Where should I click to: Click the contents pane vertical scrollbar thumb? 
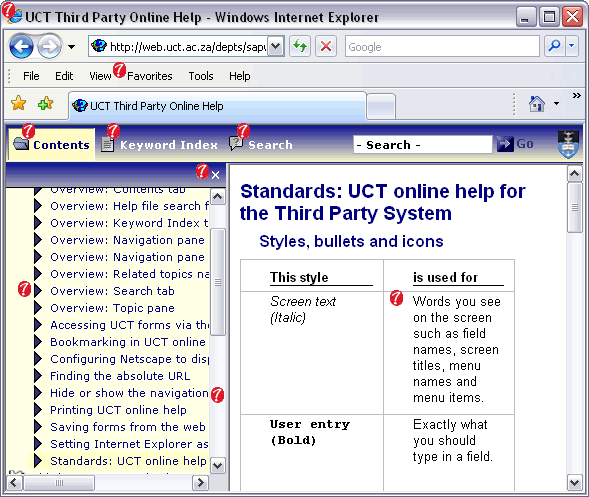218,282
